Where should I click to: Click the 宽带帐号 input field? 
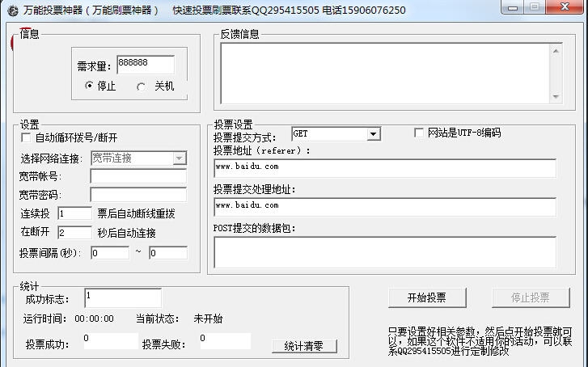click(x=138, y=176)
